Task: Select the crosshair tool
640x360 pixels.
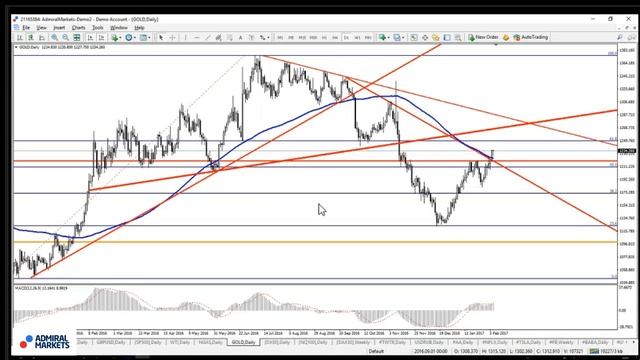Action: click(172, 38)
